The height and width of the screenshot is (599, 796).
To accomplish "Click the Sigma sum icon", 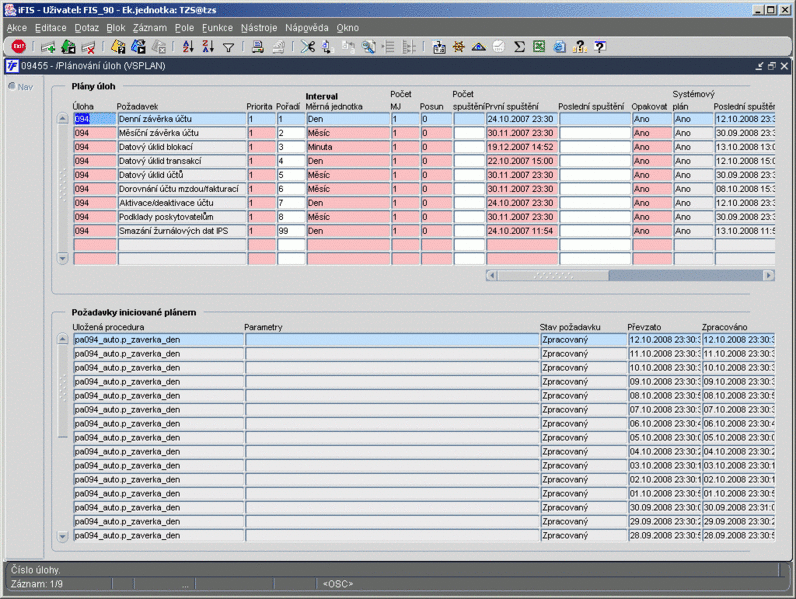I will pos(519,47).
